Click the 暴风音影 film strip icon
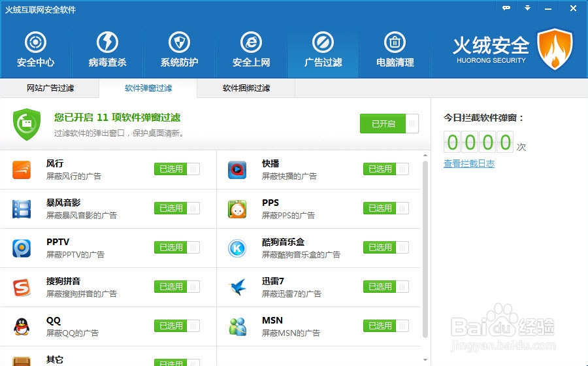588x366 pixels. pyautogui.click(x=22, y=209)
